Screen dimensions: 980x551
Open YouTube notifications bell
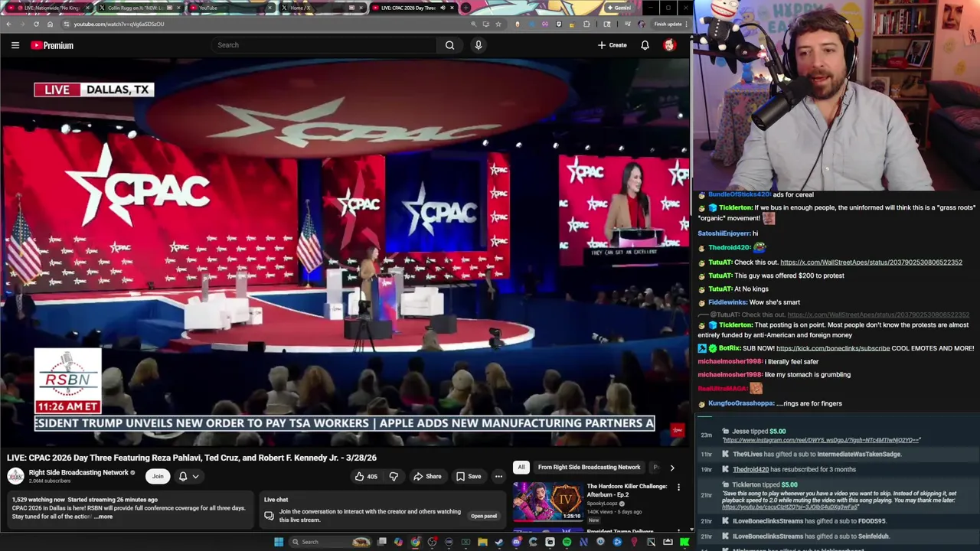click(645, 45)
